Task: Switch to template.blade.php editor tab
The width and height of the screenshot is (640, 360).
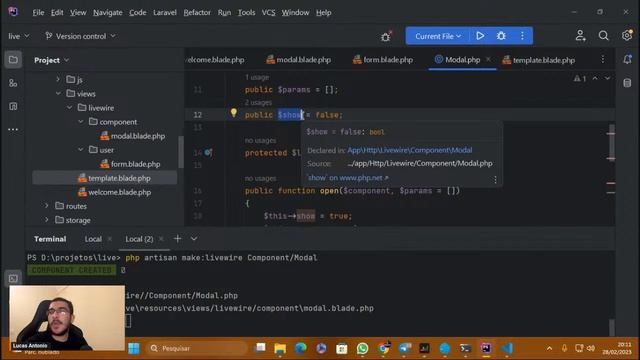Action: point(539,60)
